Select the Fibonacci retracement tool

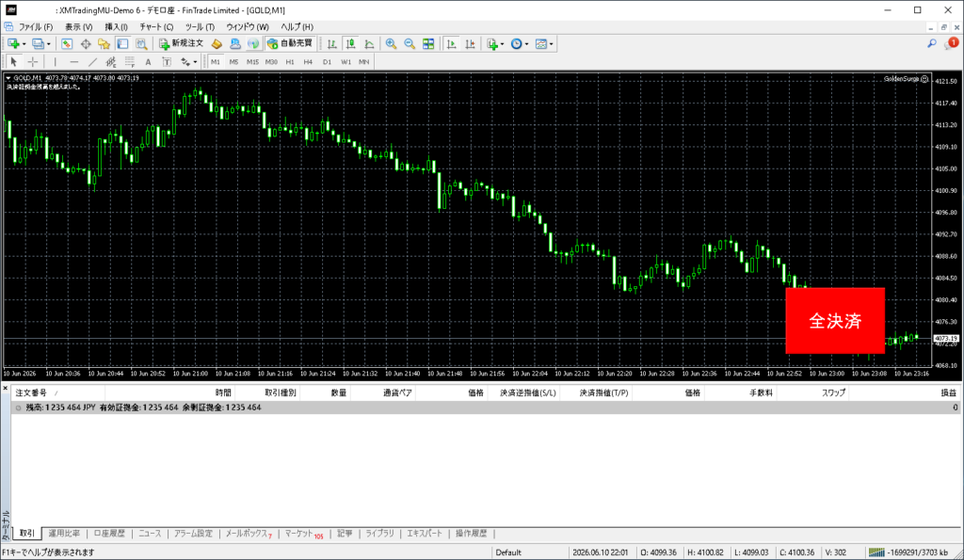(130, 61)
